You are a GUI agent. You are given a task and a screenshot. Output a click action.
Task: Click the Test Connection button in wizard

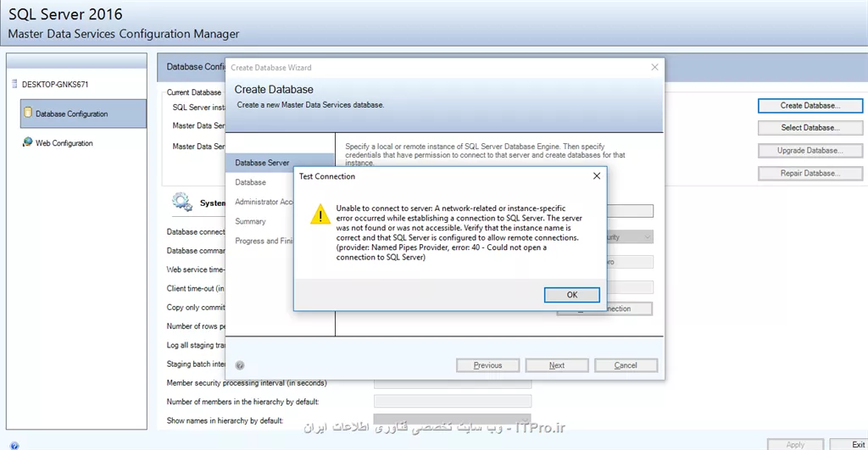(630, 308)
